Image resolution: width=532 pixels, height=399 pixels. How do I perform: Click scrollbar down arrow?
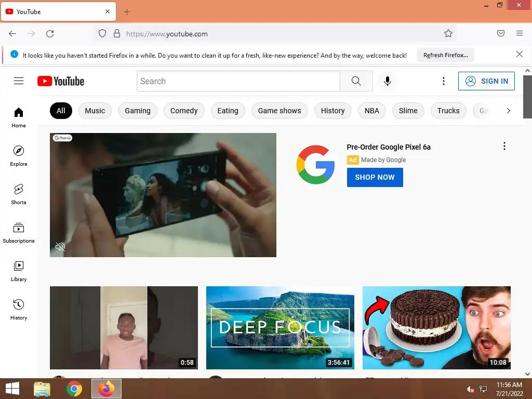pyautogui.click(x=527, y=374)
